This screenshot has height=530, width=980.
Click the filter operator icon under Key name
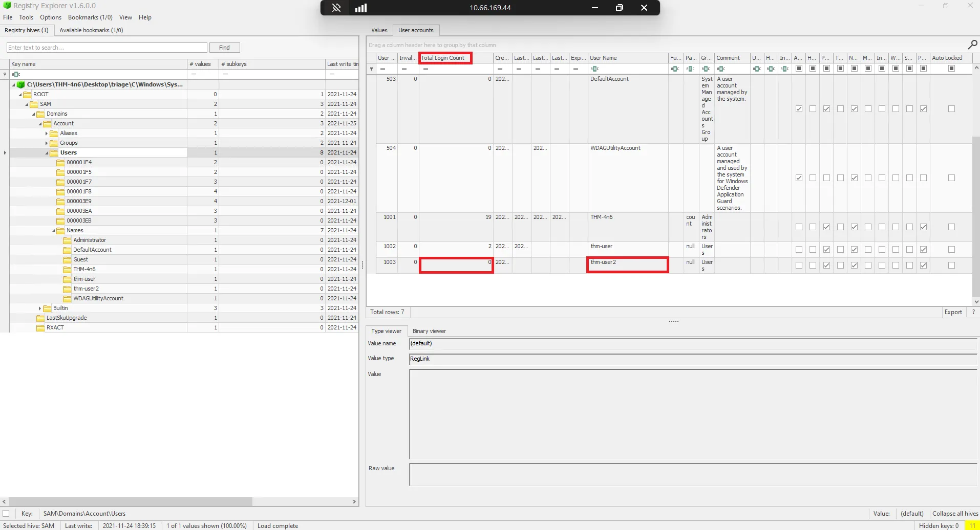(16, 74)
